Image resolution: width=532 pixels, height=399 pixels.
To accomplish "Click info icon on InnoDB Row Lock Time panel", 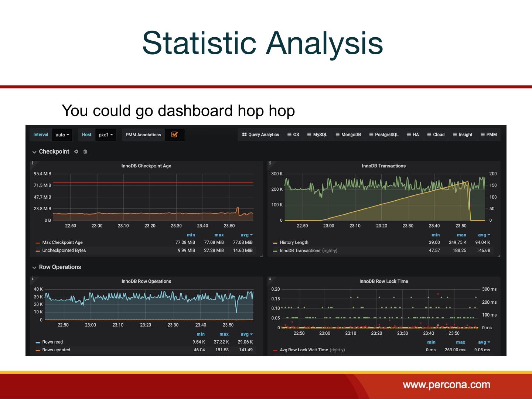I will [x=270, y=279].
